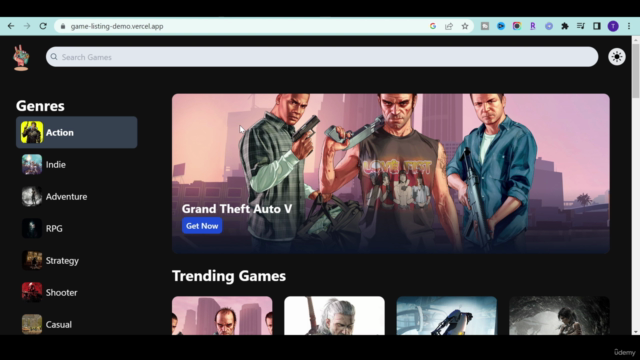Click the page vertical scrollbar
The width and height of the screenshot is (640, 360).
coord(636,185)
